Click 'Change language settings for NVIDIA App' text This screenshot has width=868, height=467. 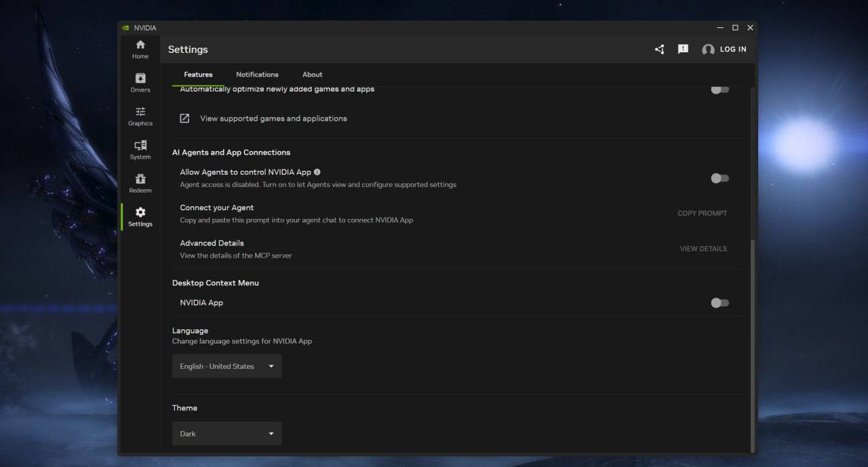(x=242, y=342)
